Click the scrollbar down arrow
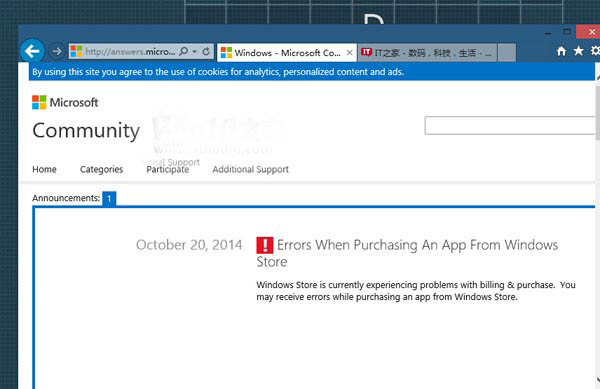The width and height of the screenshot is (600, 389). point(598,379)
